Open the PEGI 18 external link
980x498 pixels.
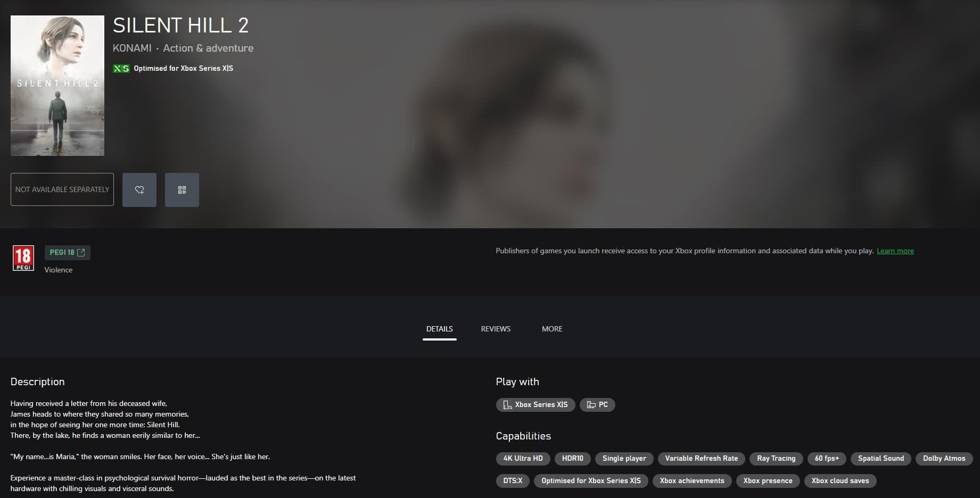click(68, 252)
